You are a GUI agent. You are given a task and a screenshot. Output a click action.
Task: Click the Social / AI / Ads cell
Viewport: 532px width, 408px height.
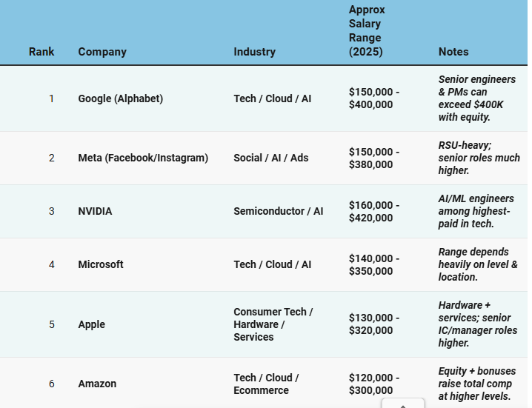coord(270,158)
